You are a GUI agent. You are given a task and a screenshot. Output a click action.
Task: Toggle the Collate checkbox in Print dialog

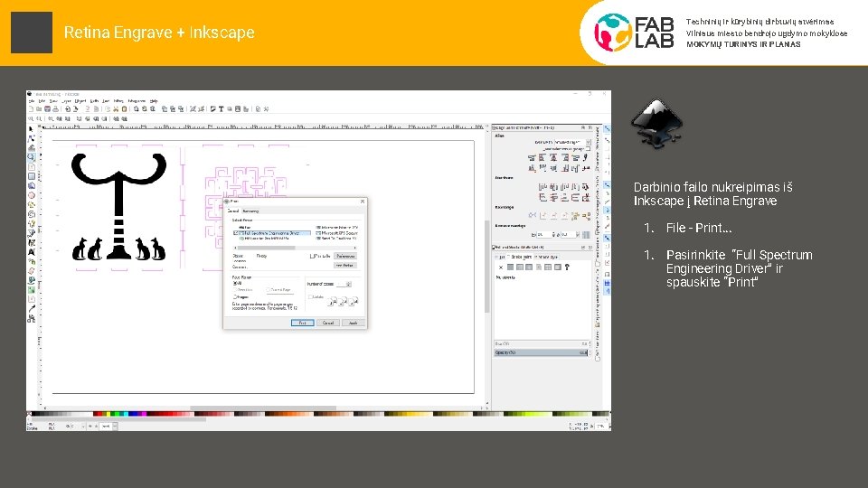click(310, 297)
